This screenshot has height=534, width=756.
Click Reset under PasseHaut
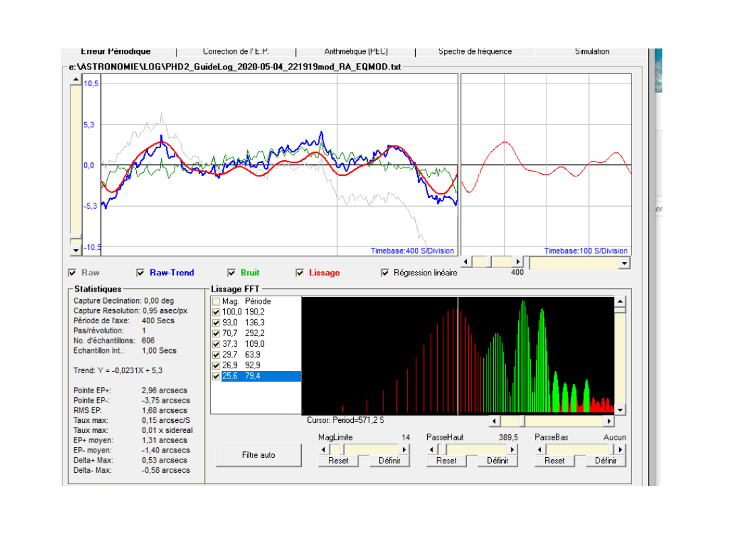tap(446, 461)
